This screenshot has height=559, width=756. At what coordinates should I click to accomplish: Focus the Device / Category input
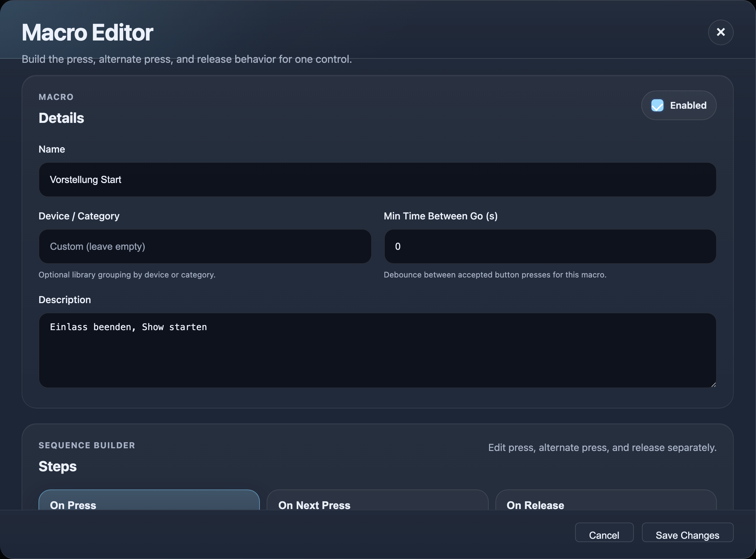click(x=205, y=246)
